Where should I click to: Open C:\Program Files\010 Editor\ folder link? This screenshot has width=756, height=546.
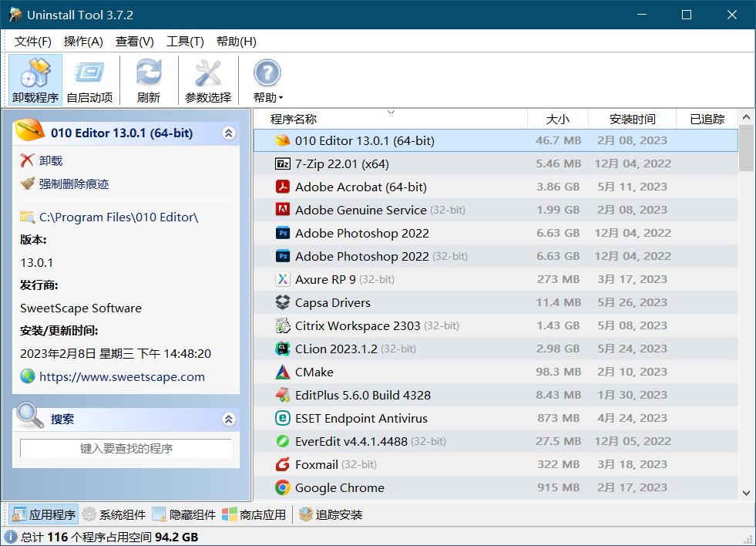119,217
